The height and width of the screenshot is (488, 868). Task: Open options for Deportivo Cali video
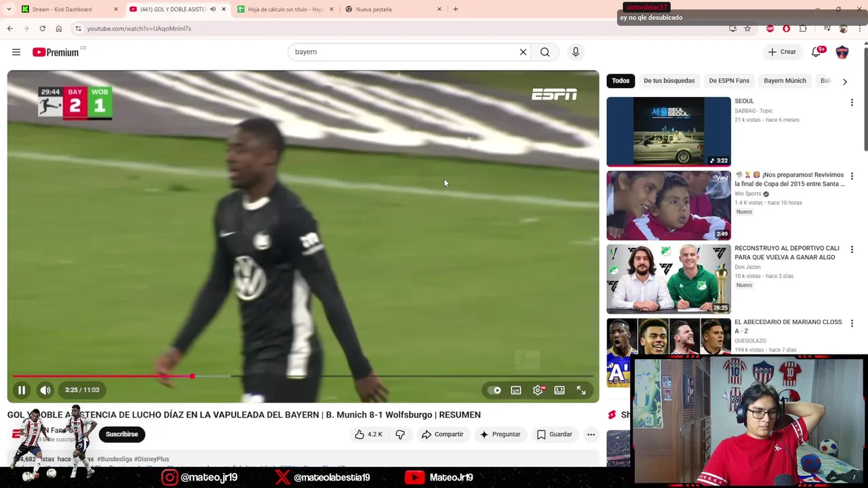coord(852,249)
